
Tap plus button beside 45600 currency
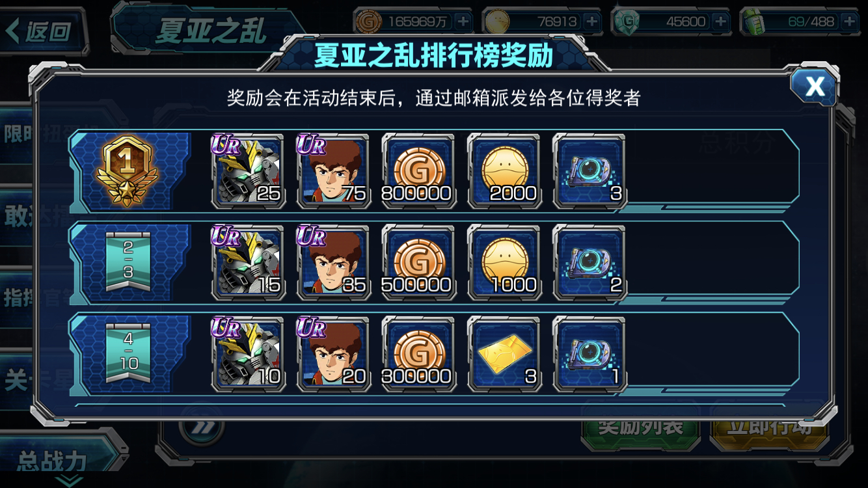click(x=720, y=21)
